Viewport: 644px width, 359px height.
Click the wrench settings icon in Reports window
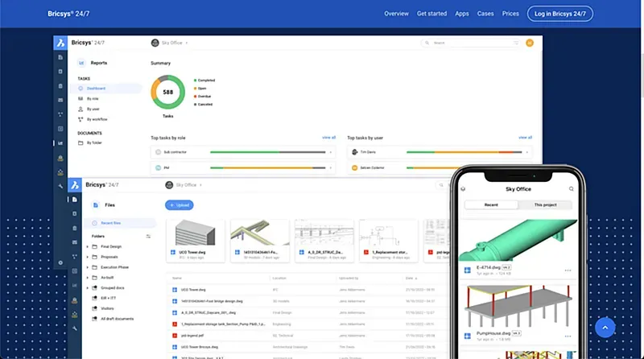click(60, 186)
